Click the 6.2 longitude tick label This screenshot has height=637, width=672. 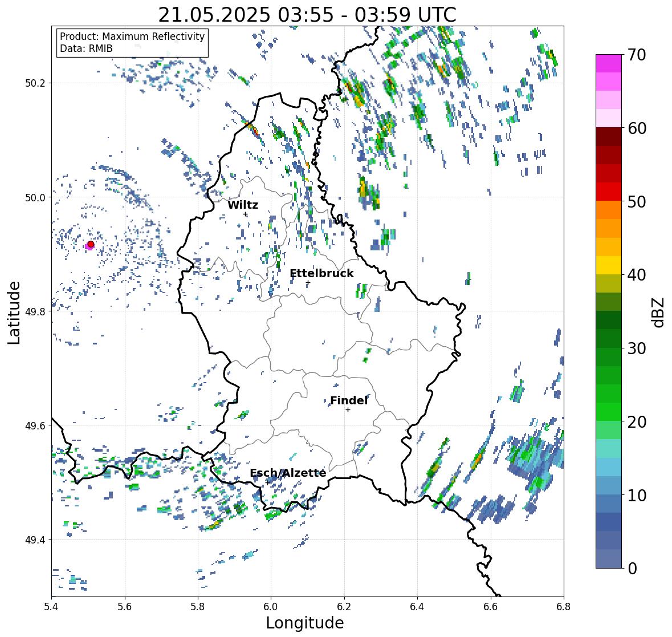[344, 606]
